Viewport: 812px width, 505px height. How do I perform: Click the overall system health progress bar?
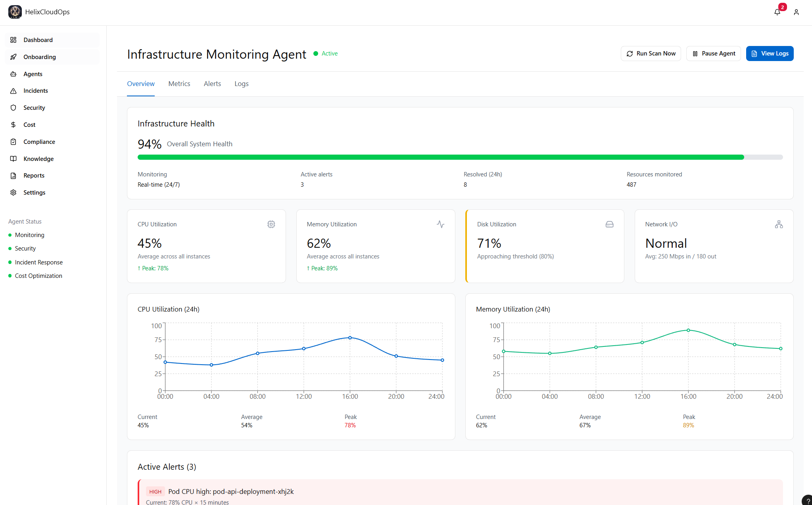[x=460, y=157]
